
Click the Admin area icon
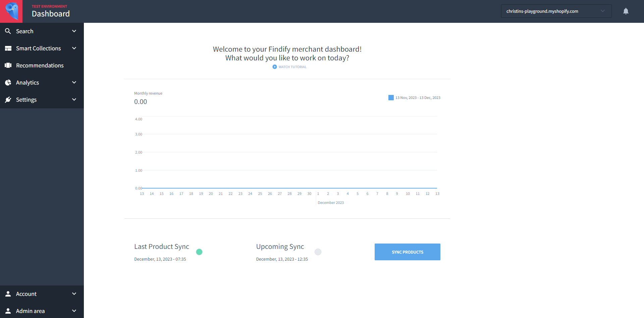(8, 311)
